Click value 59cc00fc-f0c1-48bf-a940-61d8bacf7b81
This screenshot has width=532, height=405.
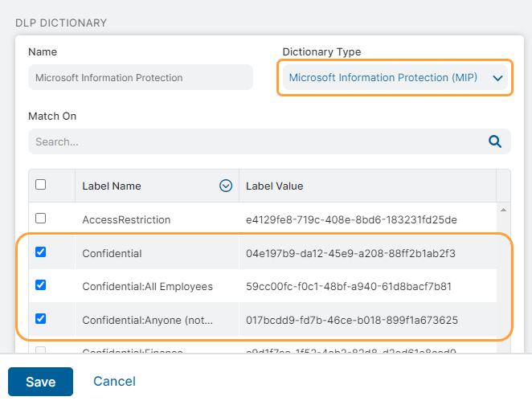(349, 286)
